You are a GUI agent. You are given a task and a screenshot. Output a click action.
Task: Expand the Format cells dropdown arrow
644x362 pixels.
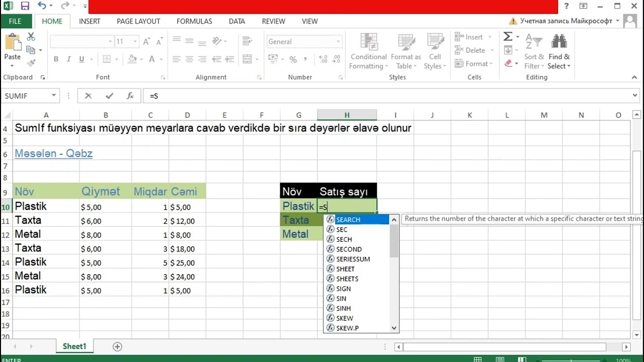492,64
